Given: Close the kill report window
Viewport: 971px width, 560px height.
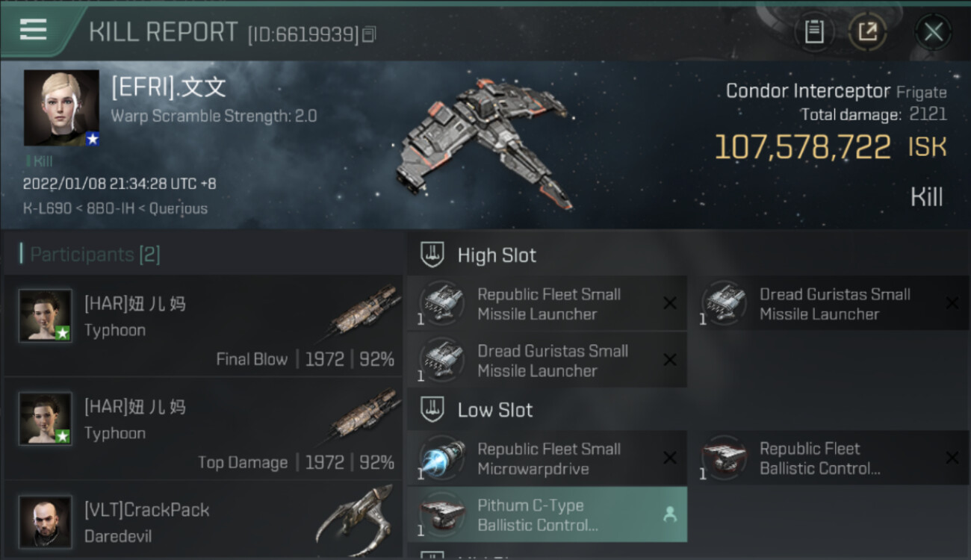Looking at the screenshot, I should 933,32.
